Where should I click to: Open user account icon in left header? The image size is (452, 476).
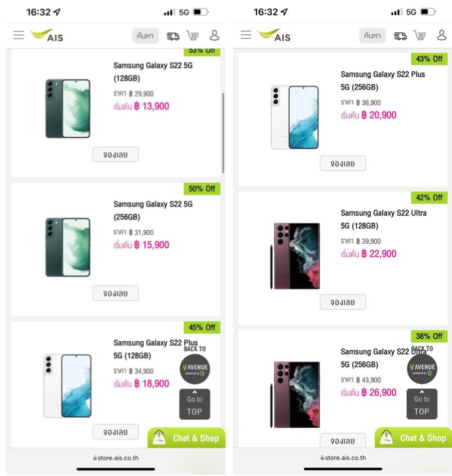pyautogui.click(x=214, y=35)
